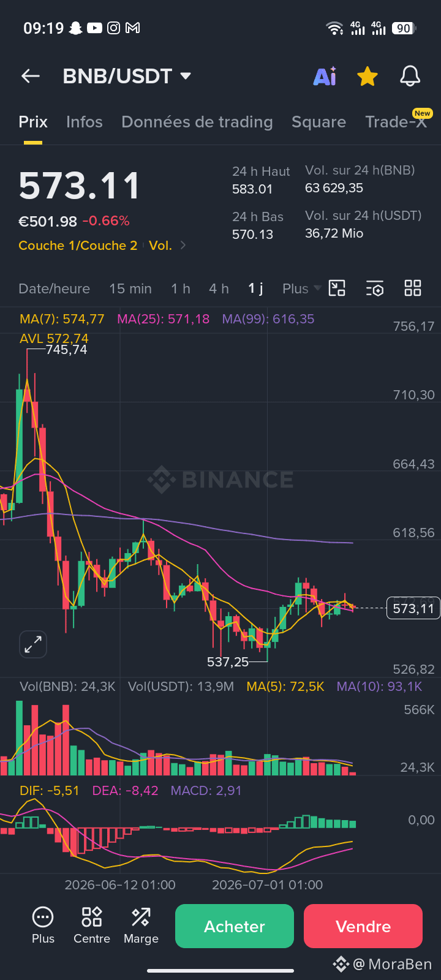Tap the 24 h Bas value 570.13
Image resolution: width=441 pixels, height=980 pixels.
(x=252, y=235)
